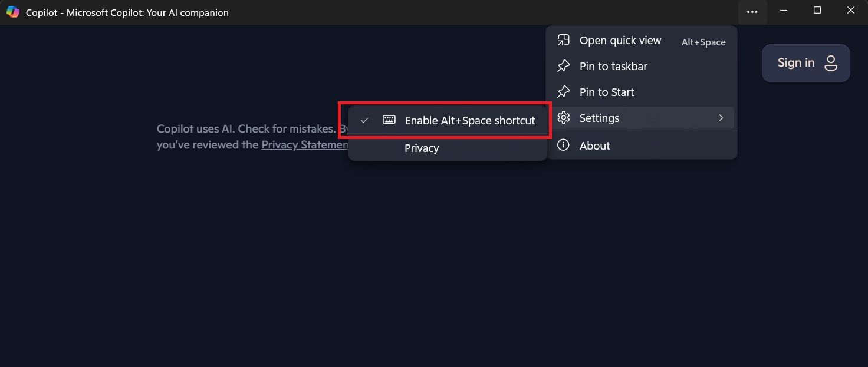The width and height of the screenshot is (868, 367).
Task: Click the About info circle icon
Action: click(564, 145)
